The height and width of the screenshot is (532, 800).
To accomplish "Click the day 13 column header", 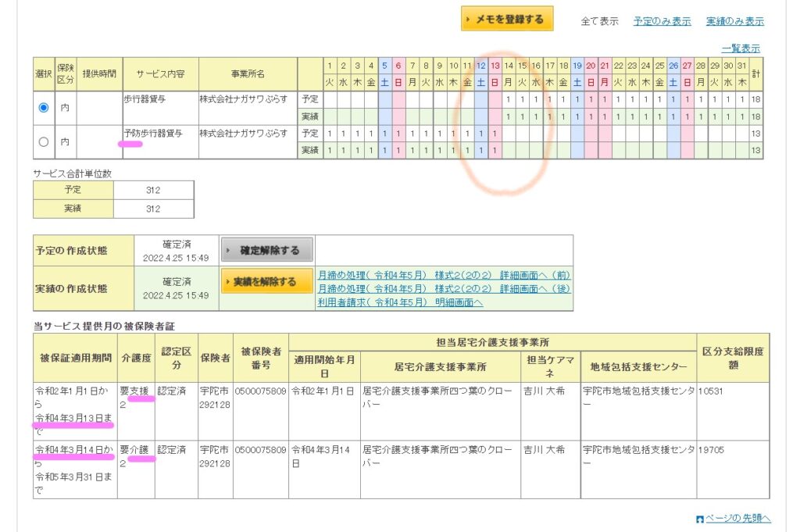I will (x=495, y=66).
